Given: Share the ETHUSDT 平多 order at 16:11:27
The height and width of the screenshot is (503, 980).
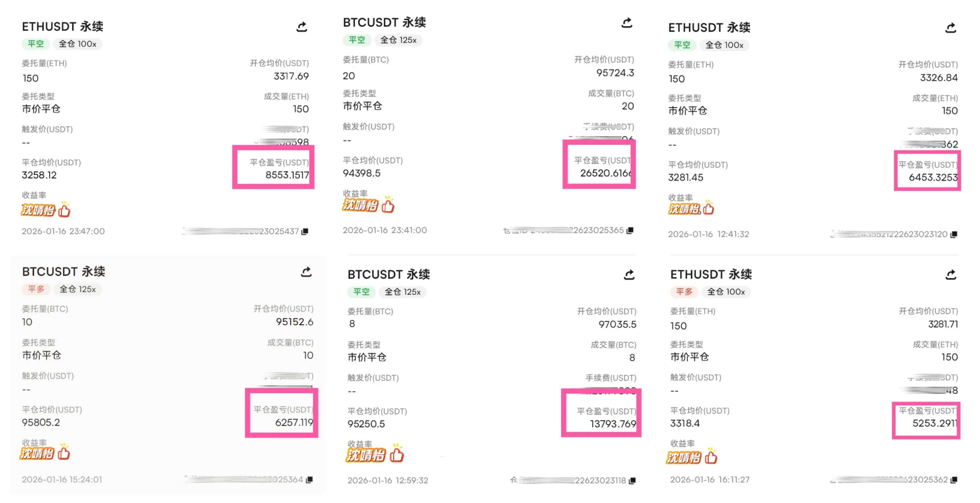Looking at the screenshot, I should point(951,275).
